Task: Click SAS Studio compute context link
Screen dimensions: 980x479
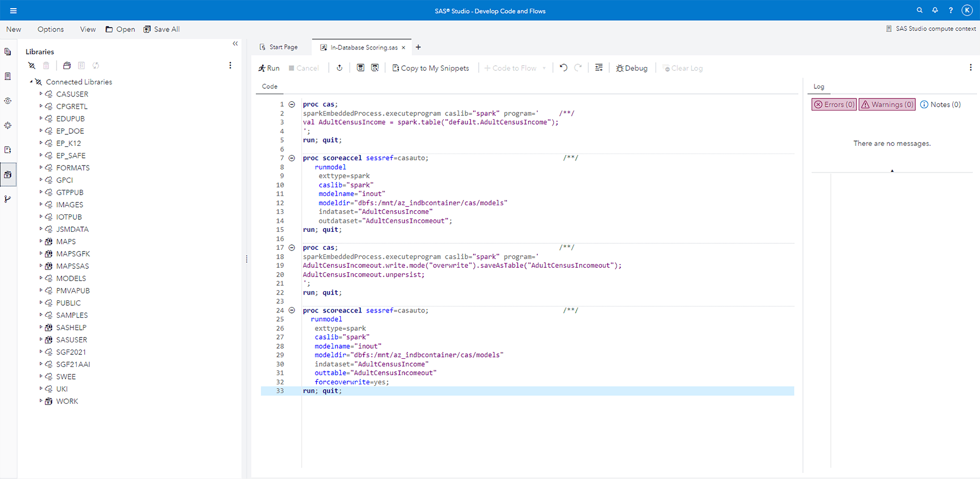Action: point(931,29)
